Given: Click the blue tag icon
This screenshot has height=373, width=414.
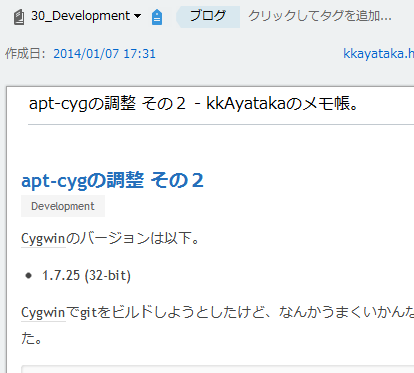Looking at the screenshot, I should tap(157, 17).
